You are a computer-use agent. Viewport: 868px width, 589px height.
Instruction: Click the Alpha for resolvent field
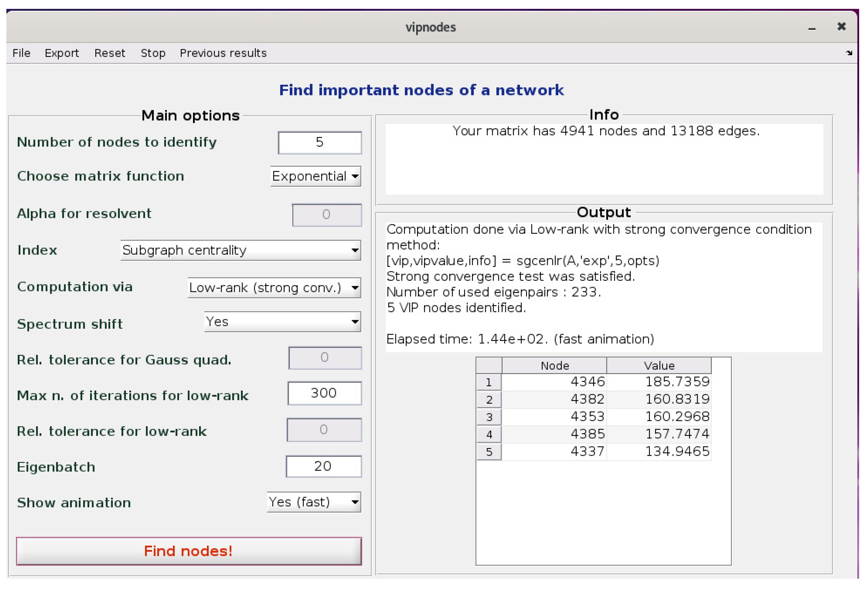pyautogui.click(x=326, y=215)
